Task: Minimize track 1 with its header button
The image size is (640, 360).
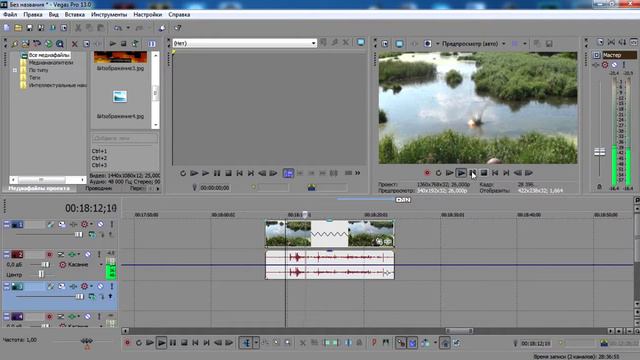Action: (x=6, y=224)
